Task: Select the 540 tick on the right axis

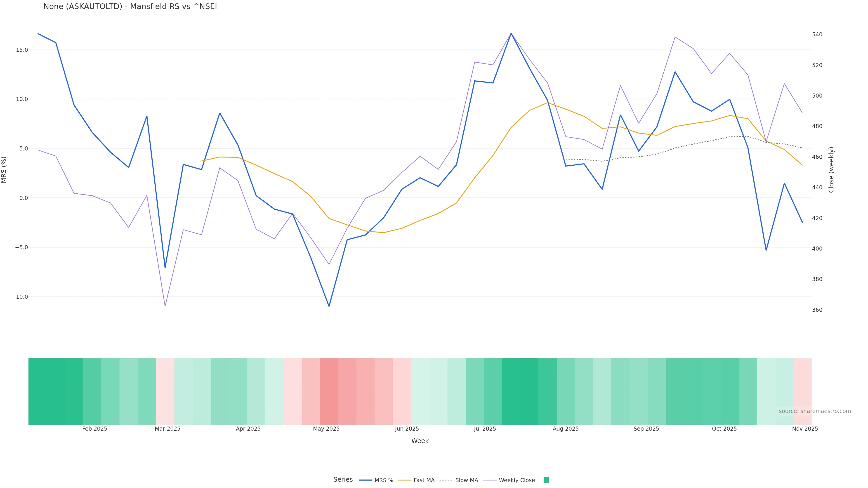Action: 817,35
